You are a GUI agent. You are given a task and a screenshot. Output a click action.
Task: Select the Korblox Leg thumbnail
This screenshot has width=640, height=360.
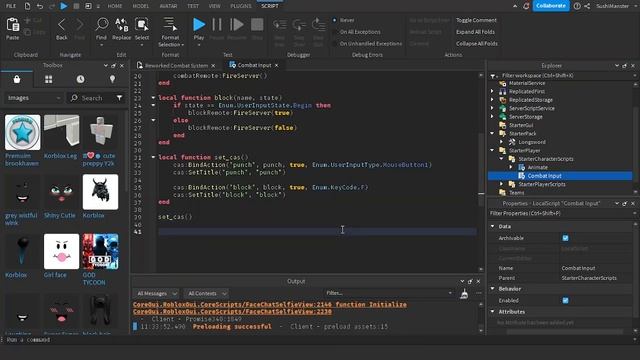(62, 132)
